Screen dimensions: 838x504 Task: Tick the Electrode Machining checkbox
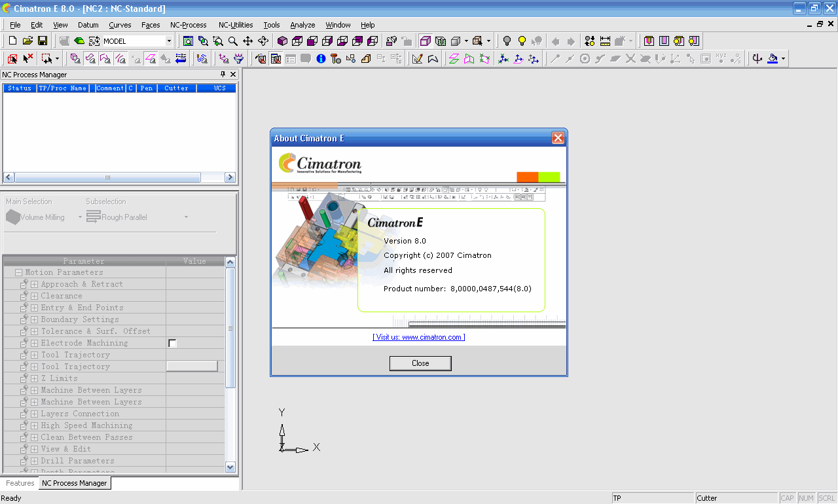click(172, 343)
